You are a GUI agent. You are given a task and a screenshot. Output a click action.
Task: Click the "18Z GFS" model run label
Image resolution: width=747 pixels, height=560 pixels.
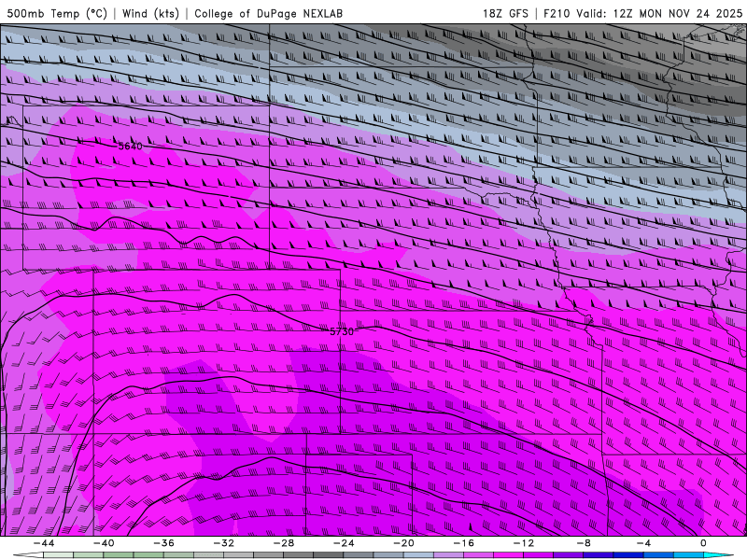[x=505, y=13]
